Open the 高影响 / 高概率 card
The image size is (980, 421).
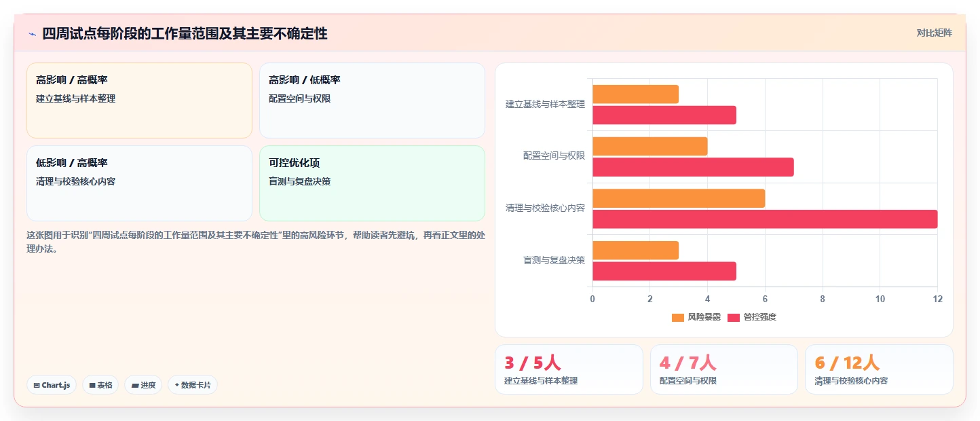coord(139,100)
